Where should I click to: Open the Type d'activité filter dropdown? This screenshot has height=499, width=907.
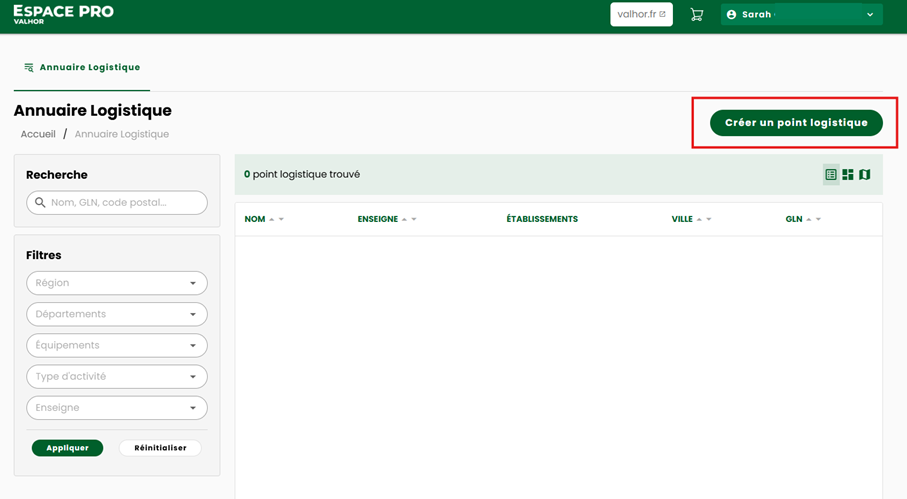[117, 377]
